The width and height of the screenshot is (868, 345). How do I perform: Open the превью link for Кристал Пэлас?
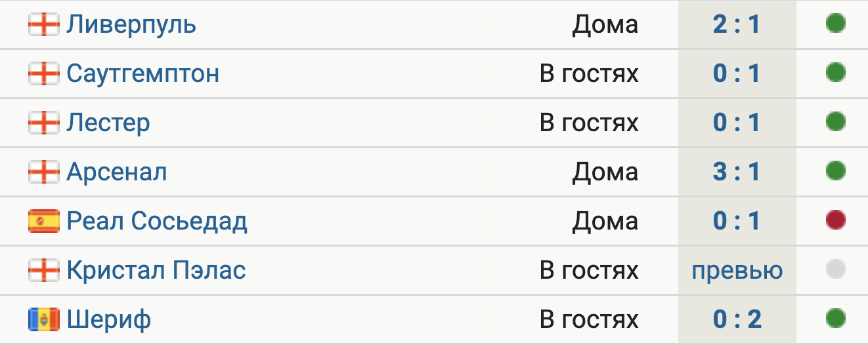[x=737, y=270]
